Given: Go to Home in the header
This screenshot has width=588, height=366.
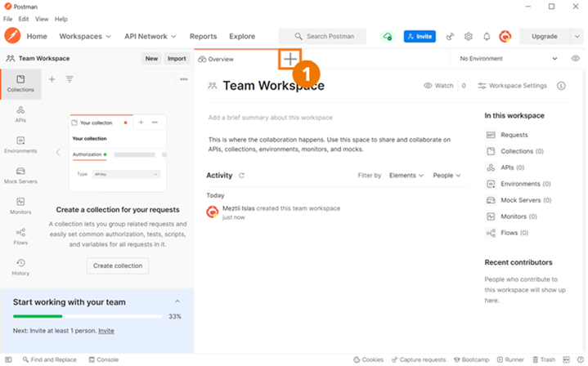Looking at the screenshot, I should (37, 36).
